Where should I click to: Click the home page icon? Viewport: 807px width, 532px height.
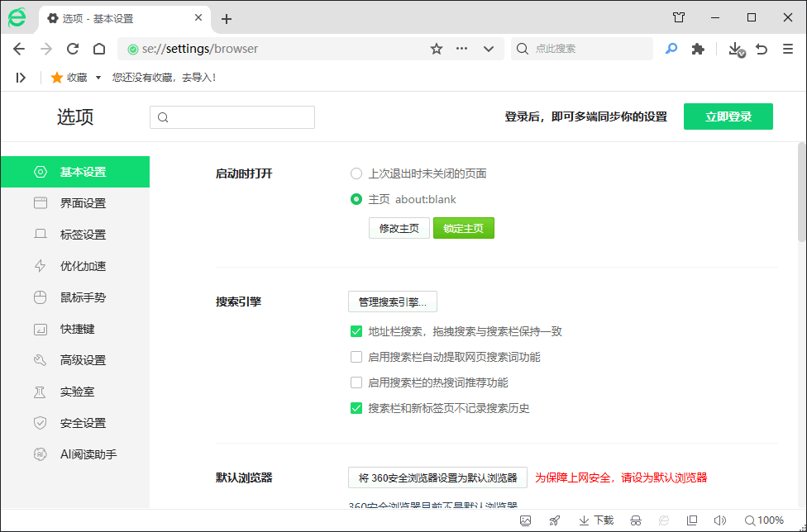[x=99, y=49]
